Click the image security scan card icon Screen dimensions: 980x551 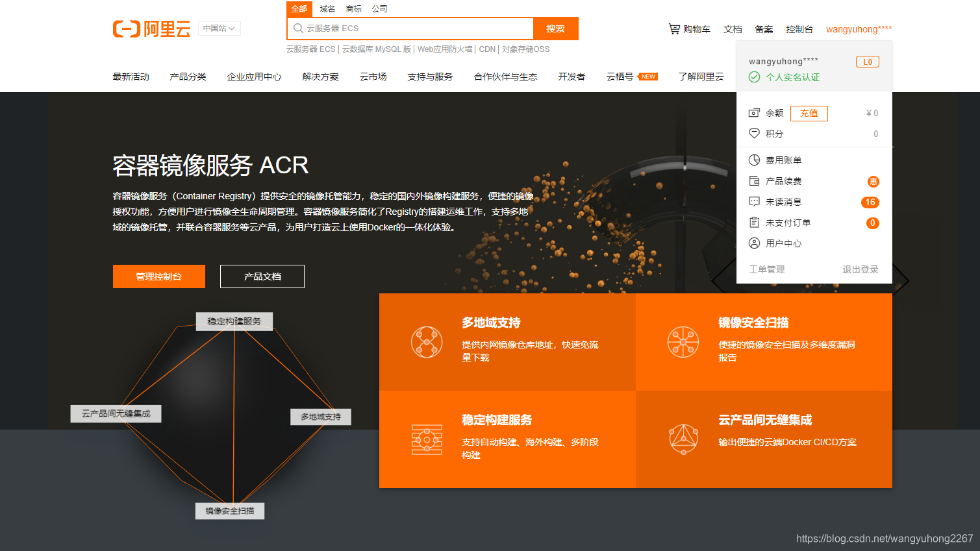(683, 342)
